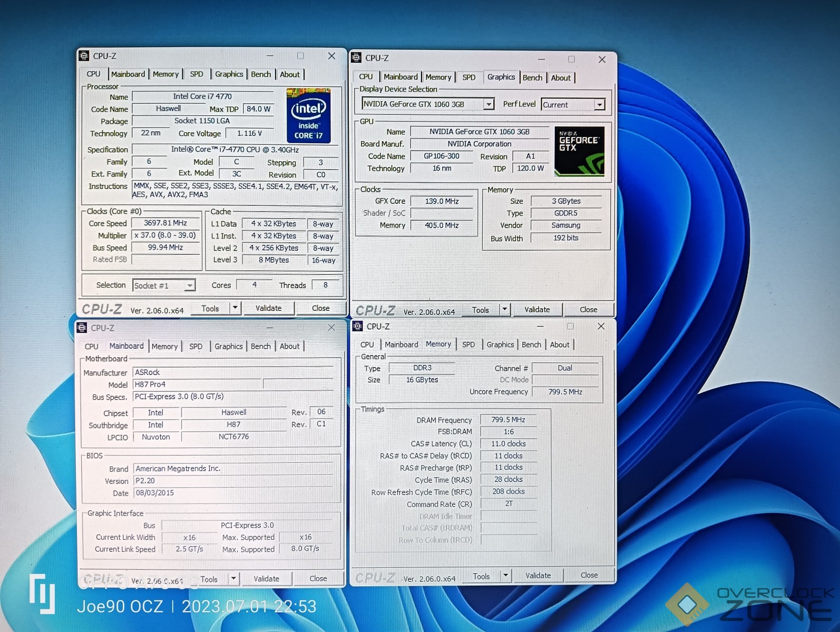The width and height of the screenshot is (840, 632).
Task: Expand Tools arrow in the Memory window
Action: point(505,576)
